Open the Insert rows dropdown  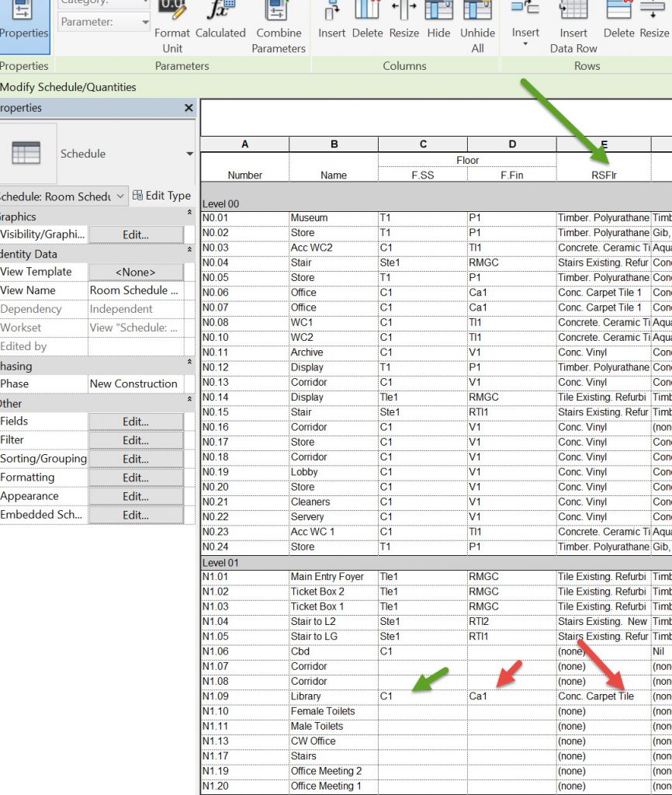(x=525, y=43)
